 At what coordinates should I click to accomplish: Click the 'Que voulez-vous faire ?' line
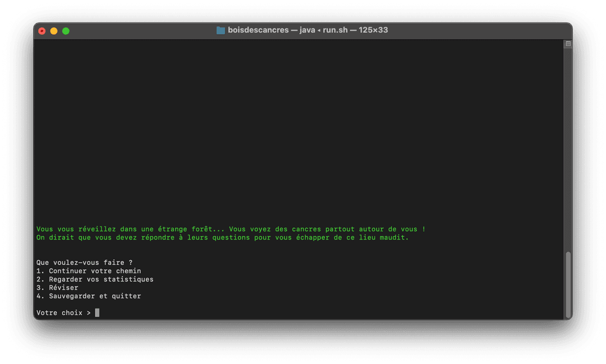pyautogui.click(x=84, y=262)
